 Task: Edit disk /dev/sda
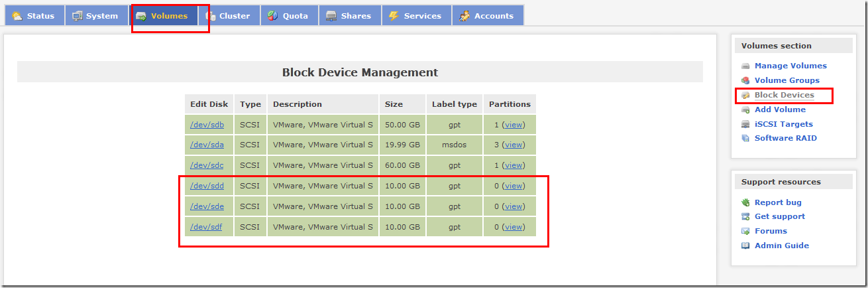pyautogui.click(x=207, y=145)
